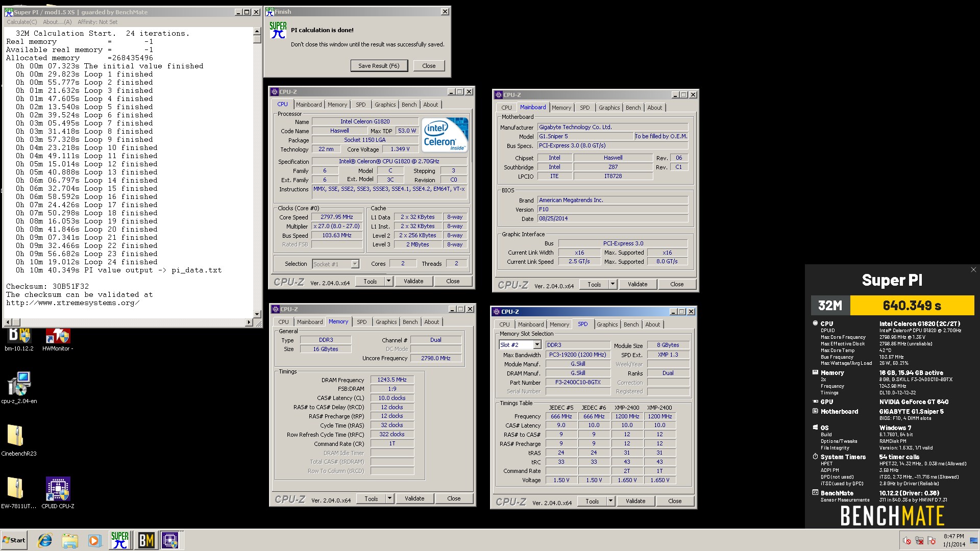980x551 pixels.
Task: Click the third tray icon with red X
Action: pos(932,540)
